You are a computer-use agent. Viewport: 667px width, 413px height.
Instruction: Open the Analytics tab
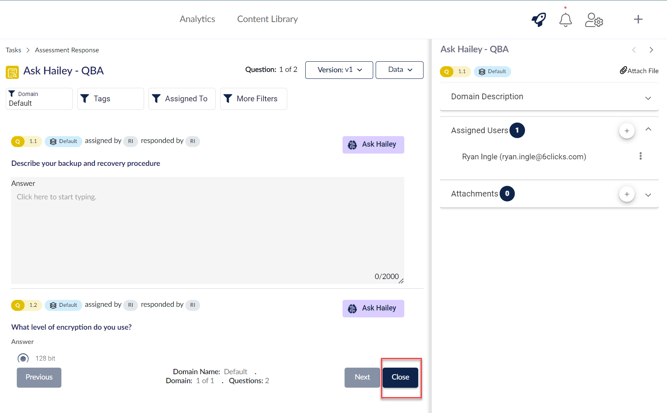197,19
